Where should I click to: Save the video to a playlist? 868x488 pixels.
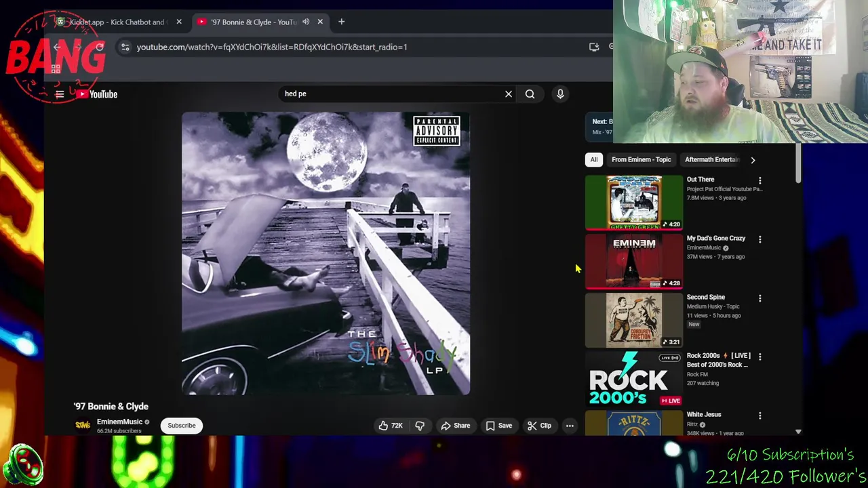[x=499, y=426]
